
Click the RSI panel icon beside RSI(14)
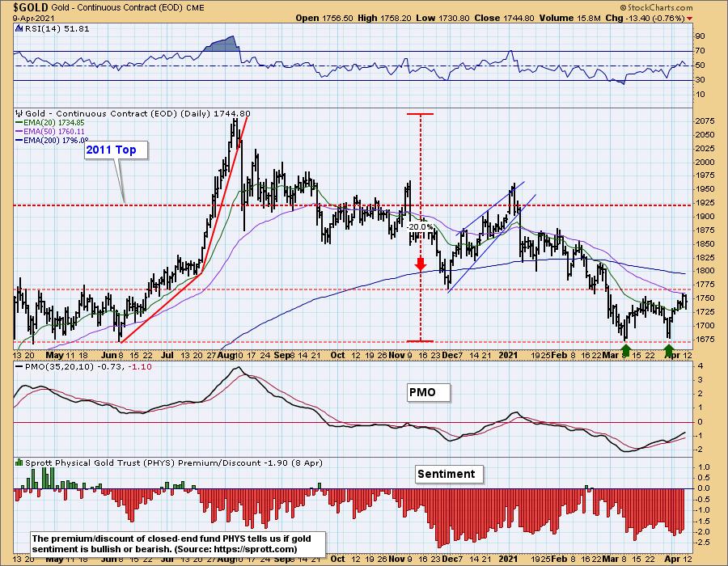coord(19,28)
